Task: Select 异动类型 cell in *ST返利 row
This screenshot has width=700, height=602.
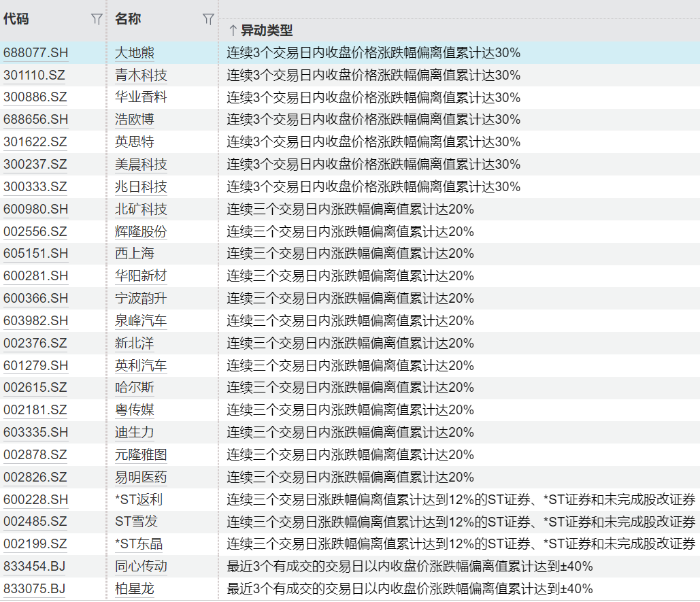Action: point(461,499)
